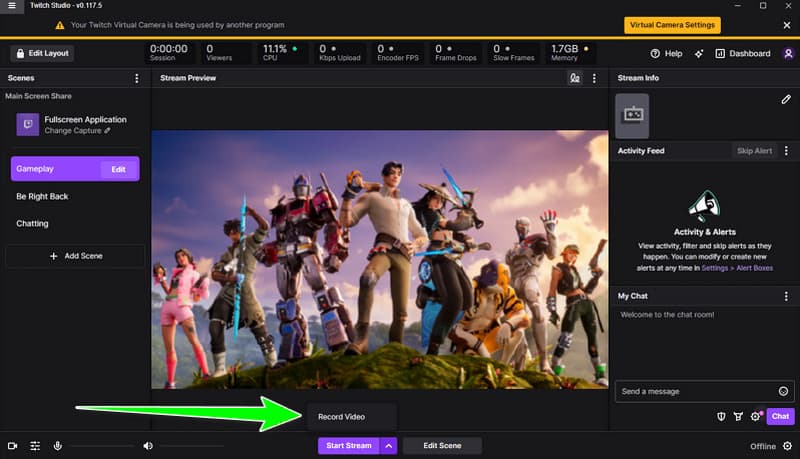Mute the microphone
This screenshot has width=800, height=459.
pyautogui.click(x=58, y=446)
